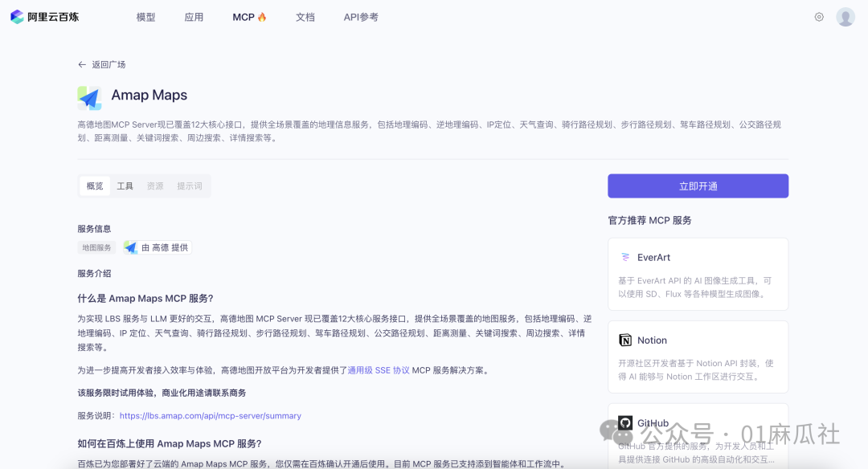Click the GitHub service icon

click(x=627, y=422)
